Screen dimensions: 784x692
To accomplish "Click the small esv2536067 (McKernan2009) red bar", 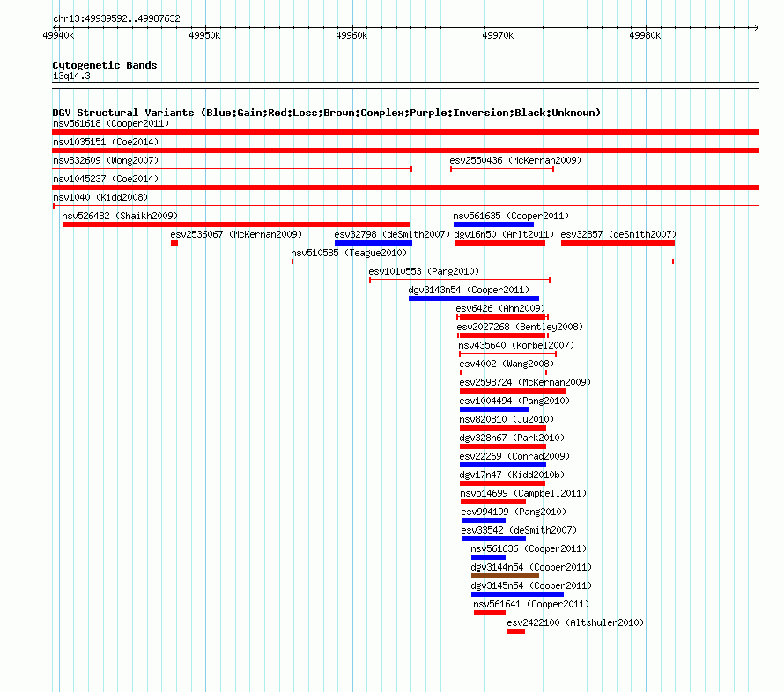I will (174, 243).
